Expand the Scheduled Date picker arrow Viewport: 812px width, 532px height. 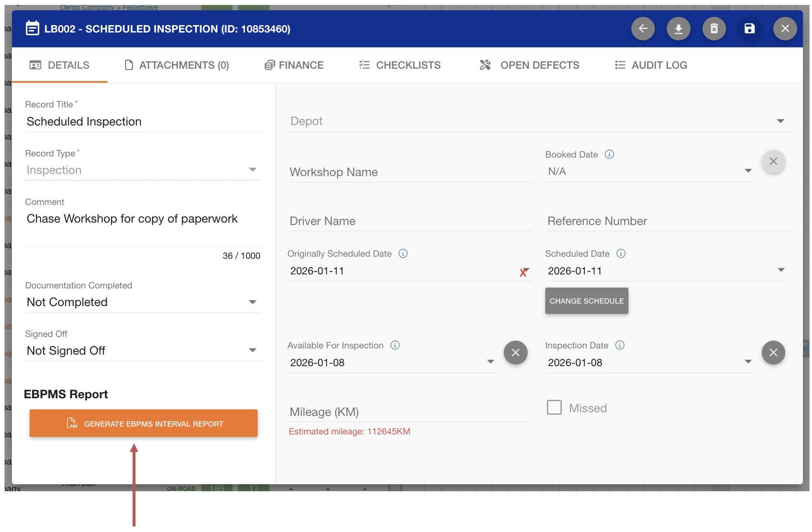click(781, 270)
